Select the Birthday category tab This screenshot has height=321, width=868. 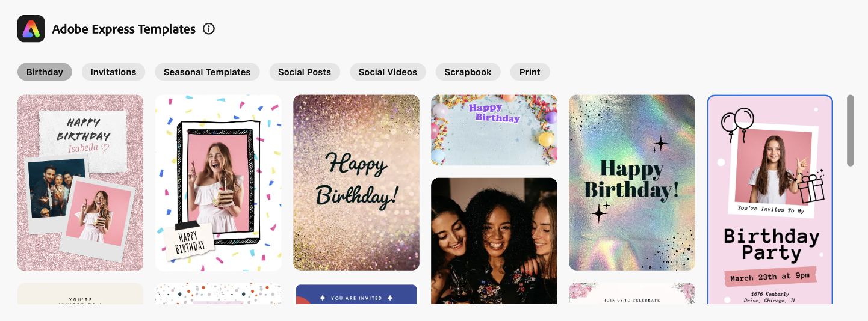tap(45, 72)
